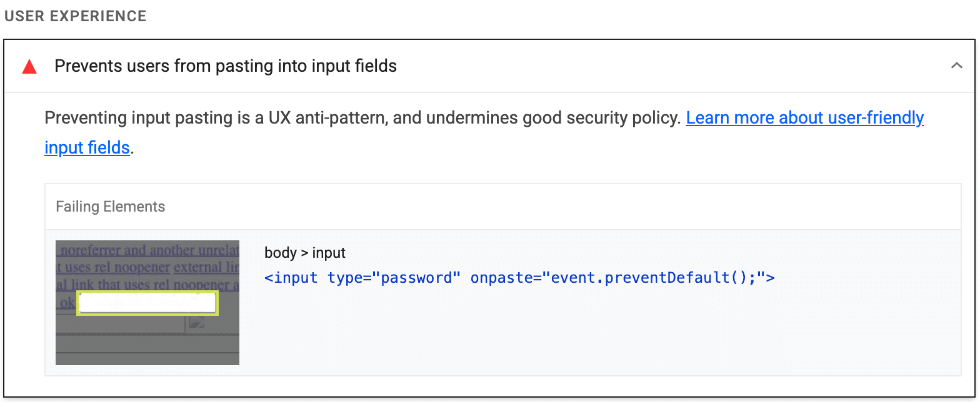This screenshot has height=402, width=980.
Task: Collapse the paste-prevention audit section
Action: click(x=956, y=65)
